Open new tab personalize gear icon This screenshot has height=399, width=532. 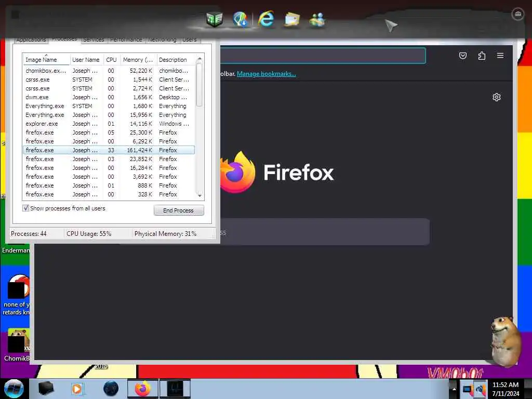click(x=496, y=97)
